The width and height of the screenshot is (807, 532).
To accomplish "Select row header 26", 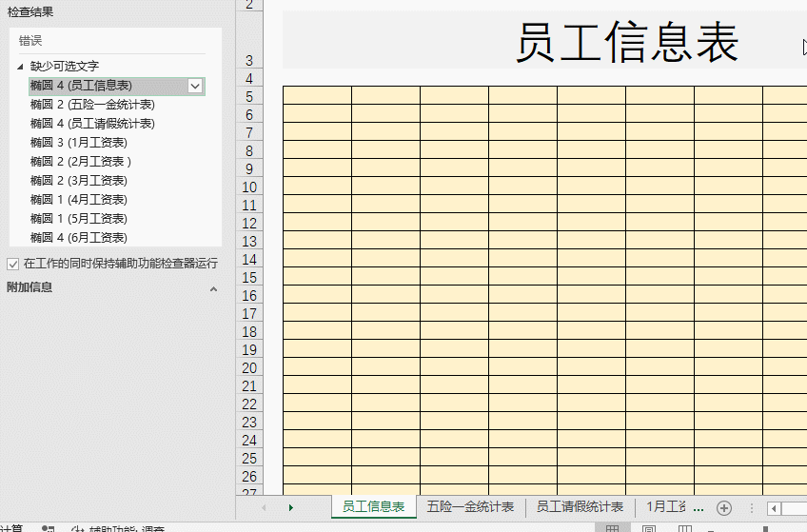I will point(249,477).
